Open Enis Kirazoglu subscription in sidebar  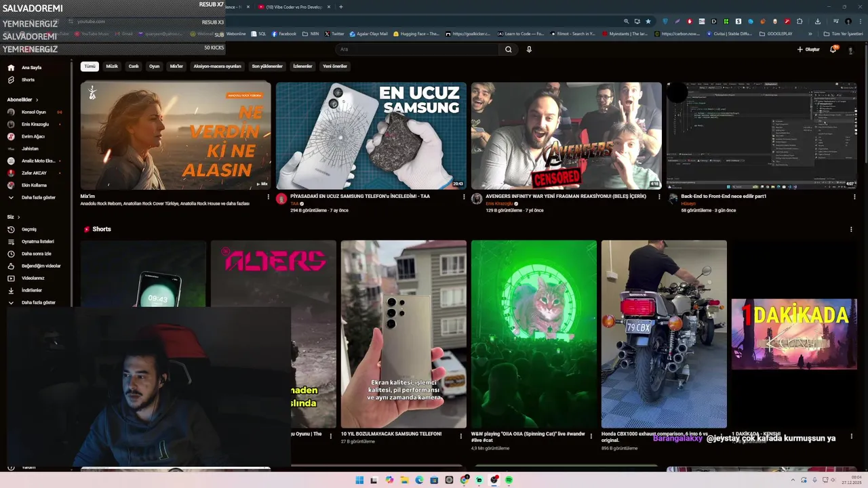click(34, 124)
